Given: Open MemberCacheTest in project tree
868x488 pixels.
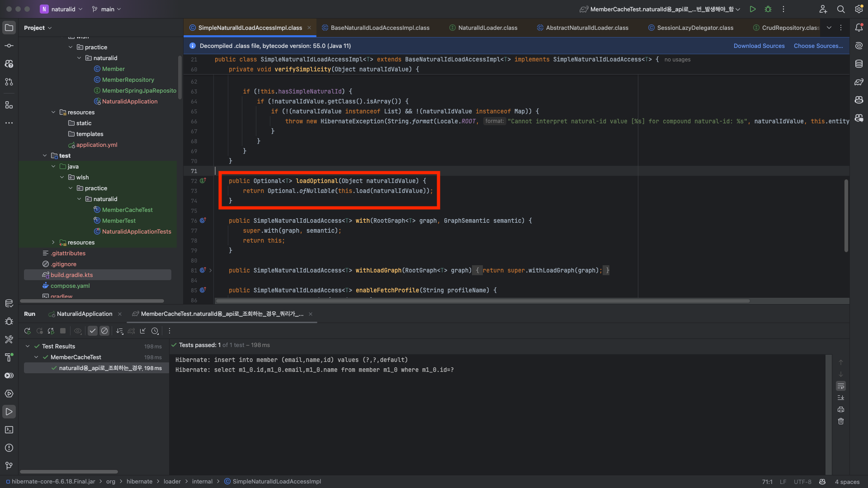Looking at the screenshot, I should 127,210.
